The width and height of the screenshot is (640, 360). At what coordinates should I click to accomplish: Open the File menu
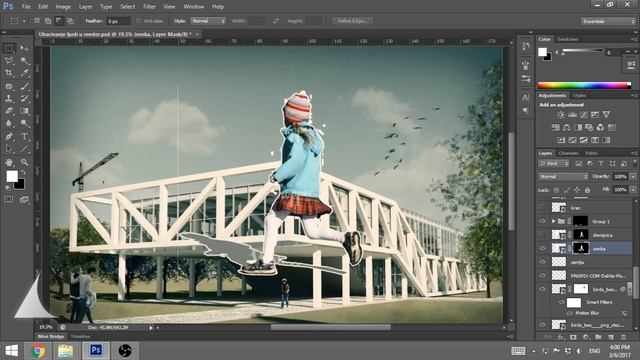click(x=26, y=7)
